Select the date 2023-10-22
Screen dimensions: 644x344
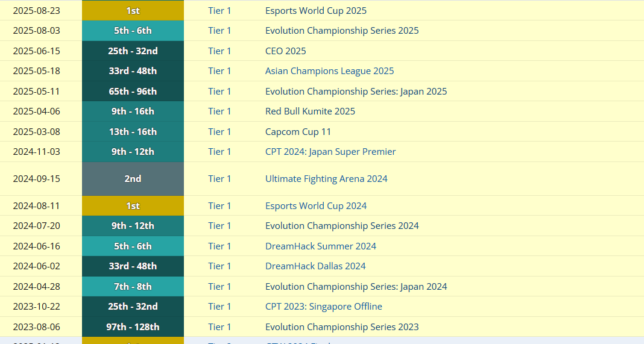pyautogui.click(x=37, y=307)
